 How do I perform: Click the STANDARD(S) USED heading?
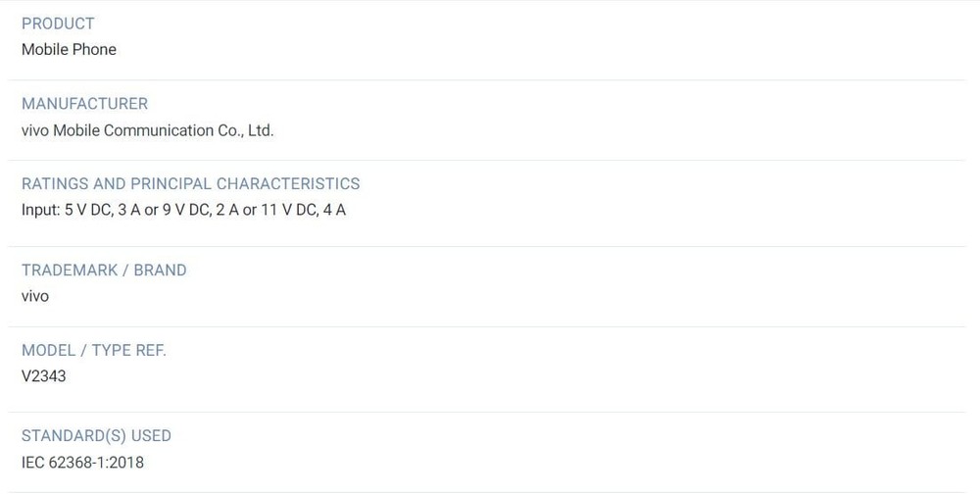pos(96,436)
